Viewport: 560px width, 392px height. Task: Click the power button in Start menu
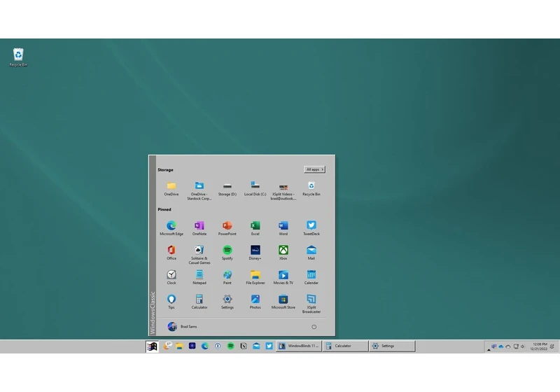pyautogui.click(x=314, y=327)
